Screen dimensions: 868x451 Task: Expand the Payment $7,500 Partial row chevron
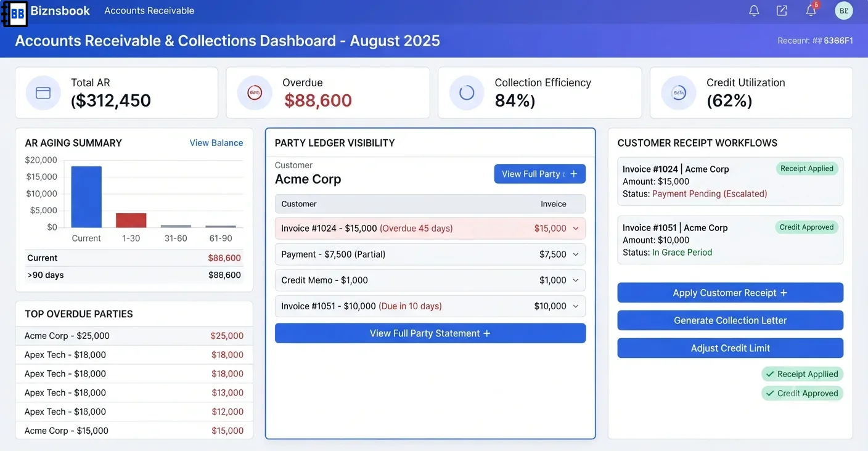point(576,254)
